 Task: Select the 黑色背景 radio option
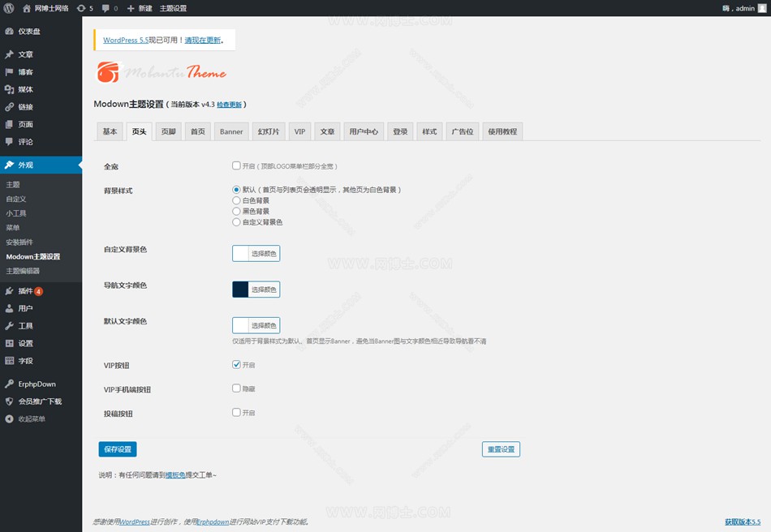click(x=236, y=211)
